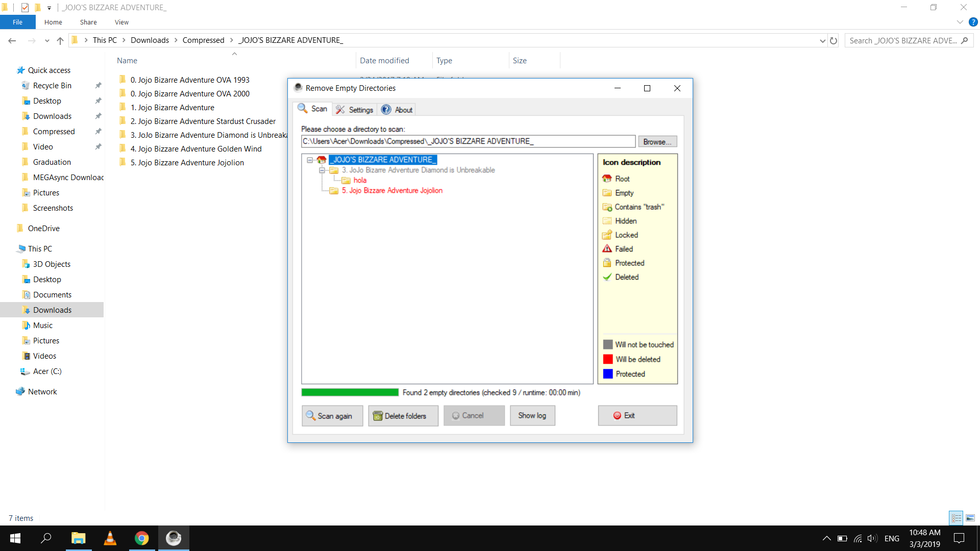Image resolution: width=980 pixels, height=551 pixels.
Task: Collapse the _JOJO'S BIZZARE ADVENTURE_ root node
Action: (310, 160)
